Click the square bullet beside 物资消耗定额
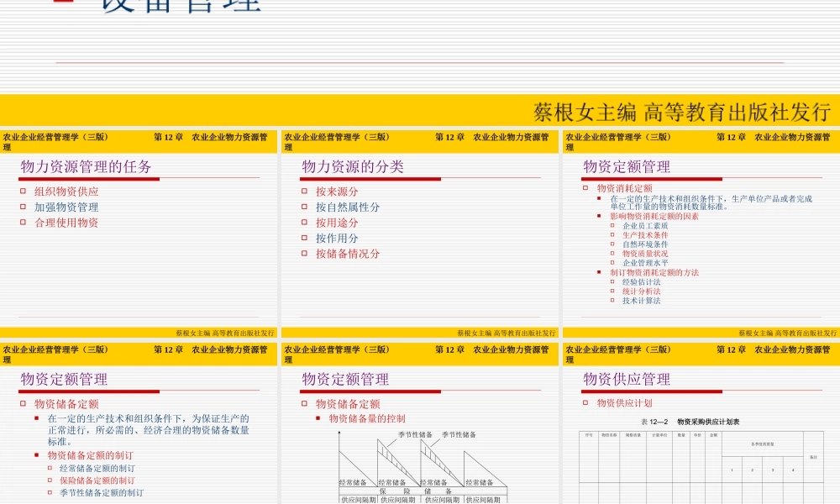This screenshot has width=840, height=504. coord(584,186)
